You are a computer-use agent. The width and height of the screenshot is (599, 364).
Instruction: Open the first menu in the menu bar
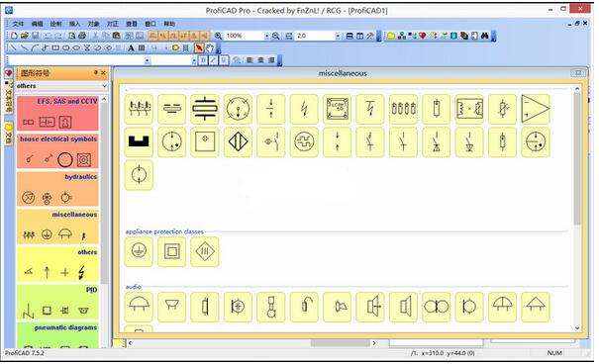tap(18, 24)
